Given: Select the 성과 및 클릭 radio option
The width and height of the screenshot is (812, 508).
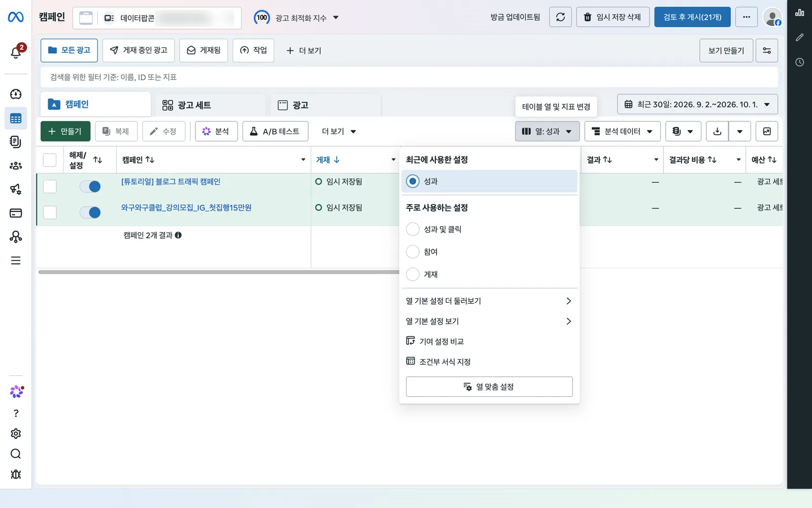Looking at the screenshot, I should pos(413,230).
